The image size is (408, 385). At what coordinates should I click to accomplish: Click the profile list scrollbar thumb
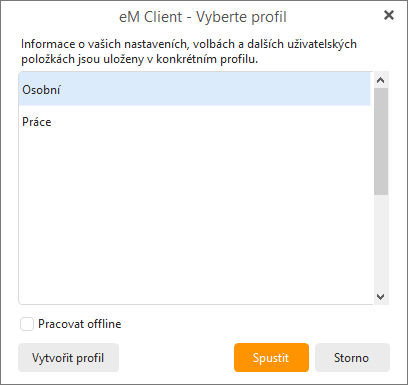click(x=381, y=141)
